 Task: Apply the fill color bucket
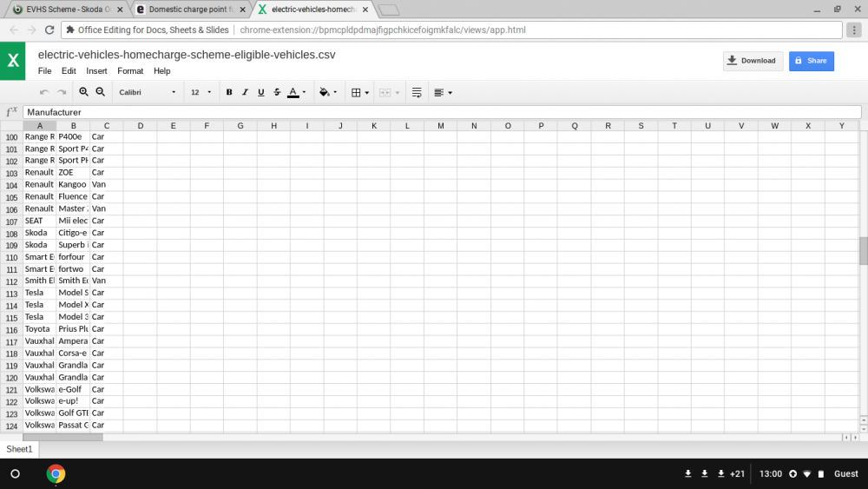click(x=325, y=92)
